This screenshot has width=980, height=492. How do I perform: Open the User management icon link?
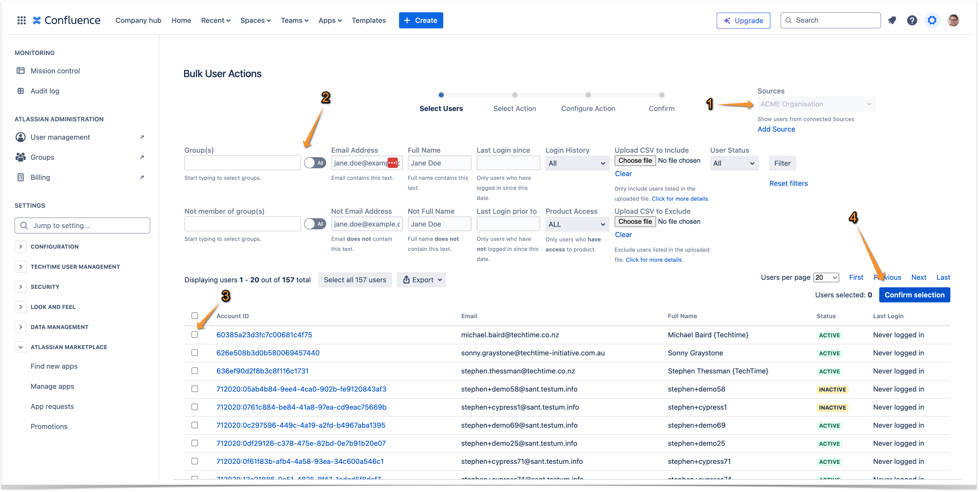tap(21, 137)
